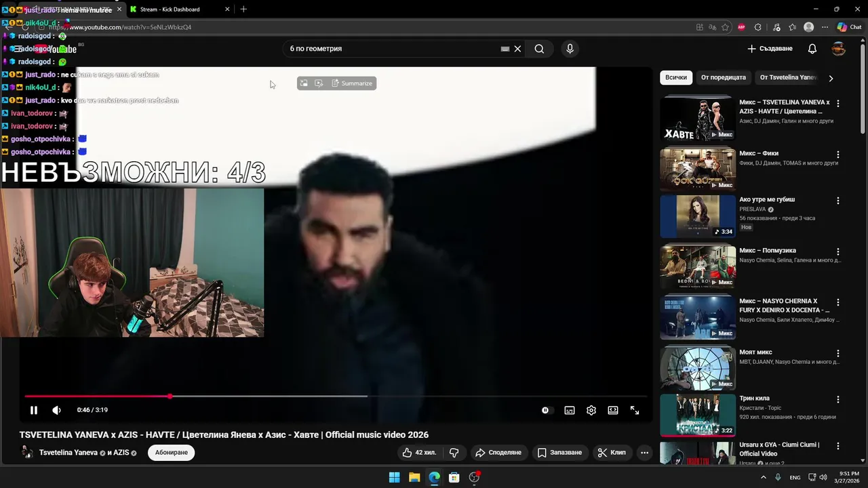Switch to theater mode
The height and width of the screenshot is (488, 868).
pyautogui.click(x=613, y=410)
